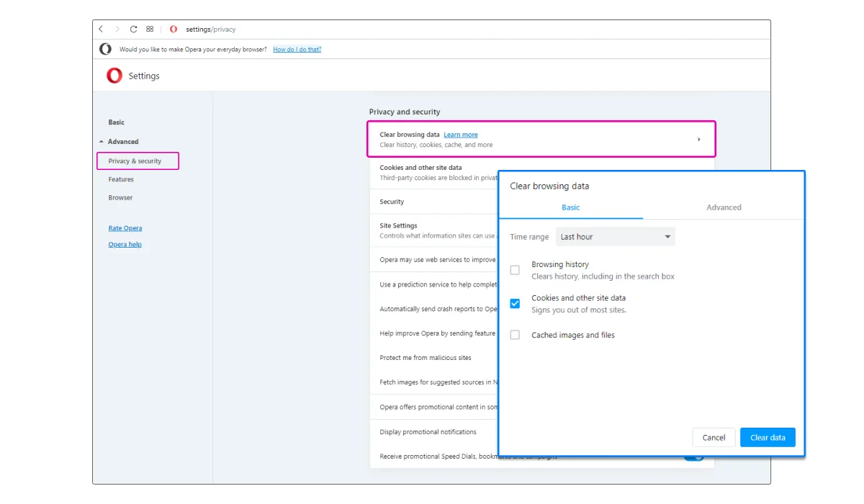Reload the page with the refresh icon
The height and width of the screenshot is (504, 864).
133,30
